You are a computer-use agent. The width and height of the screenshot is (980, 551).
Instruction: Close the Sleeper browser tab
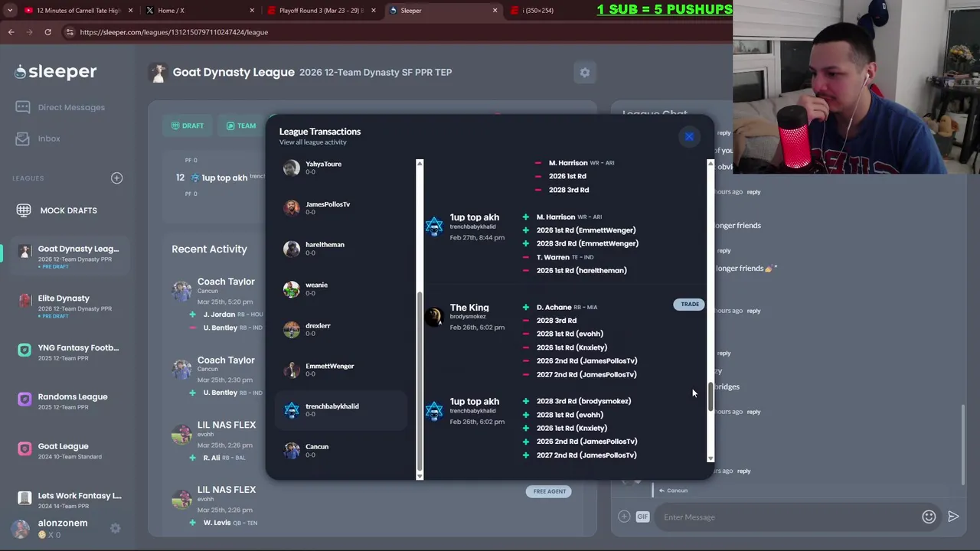[495, 10]
